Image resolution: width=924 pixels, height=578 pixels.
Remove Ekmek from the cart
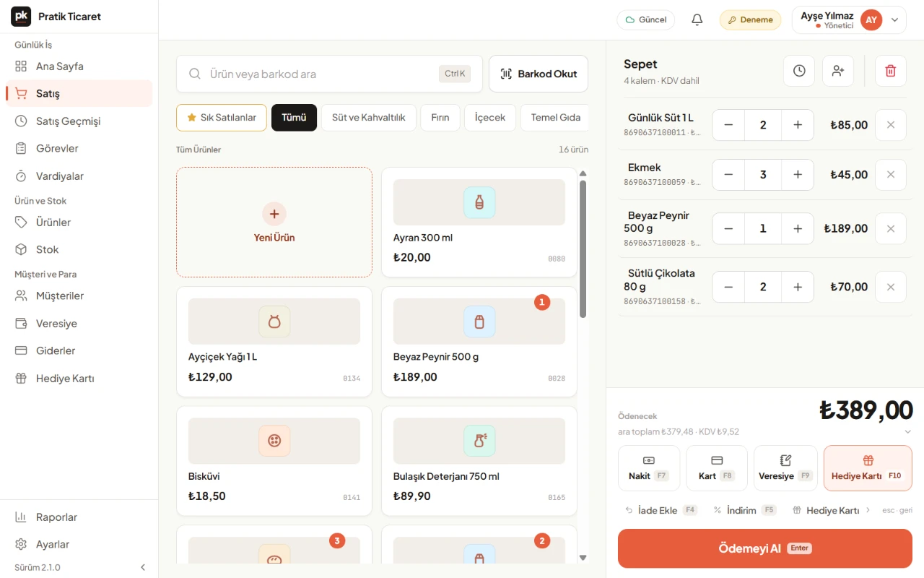point(891,175)
